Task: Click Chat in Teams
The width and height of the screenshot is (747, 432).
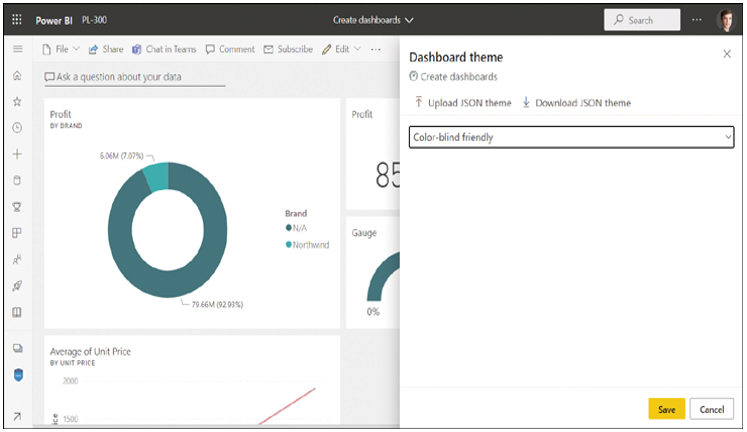Action: pyautogui.click(x=164, y=49)
